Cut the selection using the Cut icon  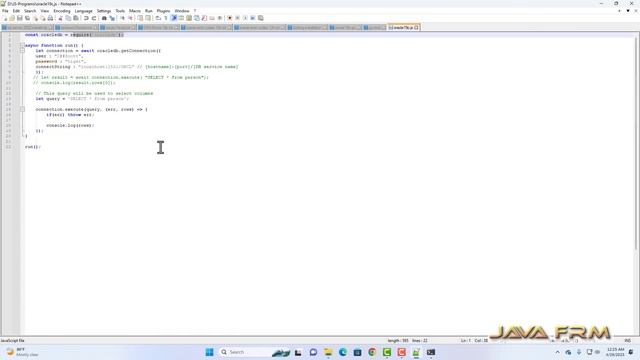(x=60, y=18)
